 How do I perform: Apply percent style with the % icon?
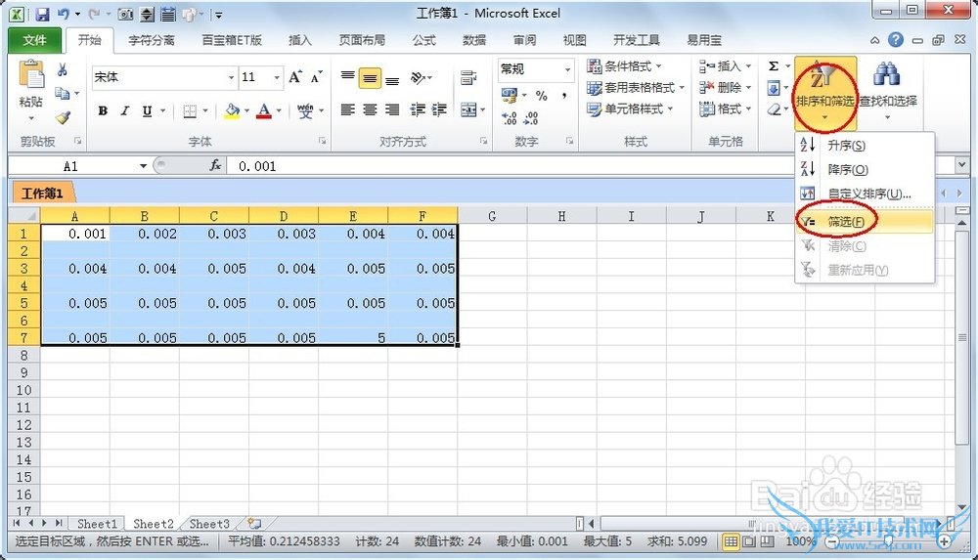pyautogui.click(x=542, y=96)
